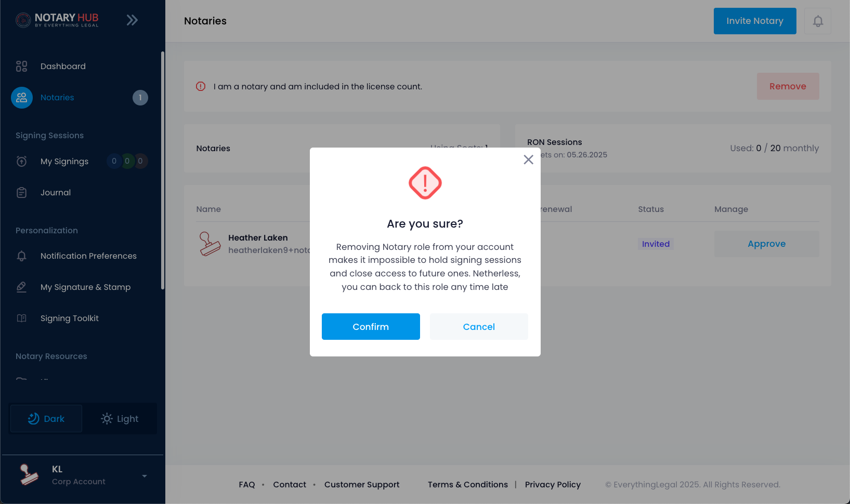Viewport: 850px width, 504px height.
Task: Click the notification bell icon
Action: click(x=818, y=21)
